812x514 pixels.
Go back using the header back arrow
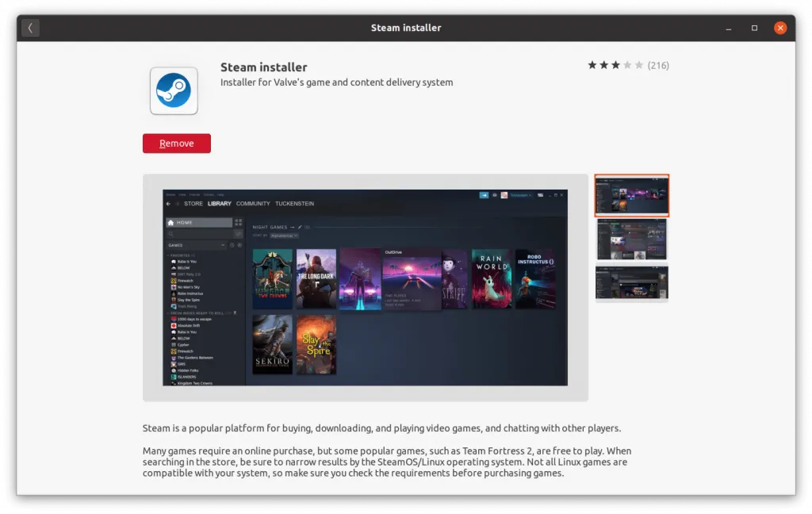[x=31, y=28]
